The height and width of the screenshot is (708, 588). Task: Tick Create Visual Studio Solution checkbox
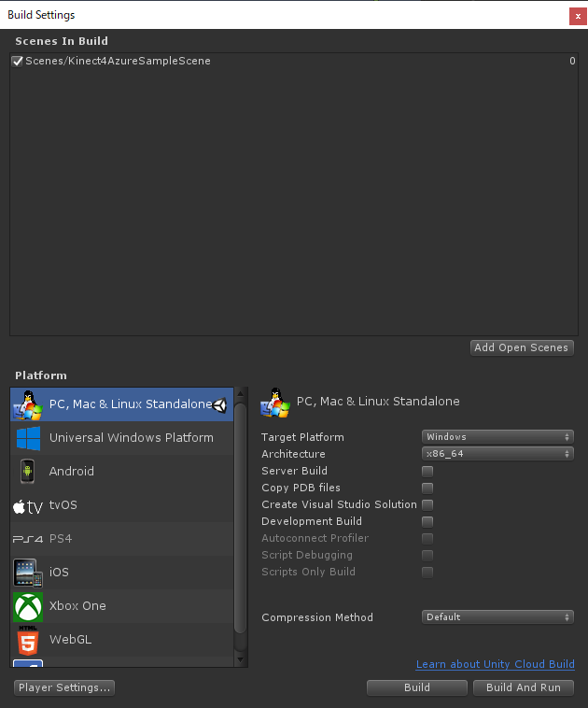tap(427, 504)
